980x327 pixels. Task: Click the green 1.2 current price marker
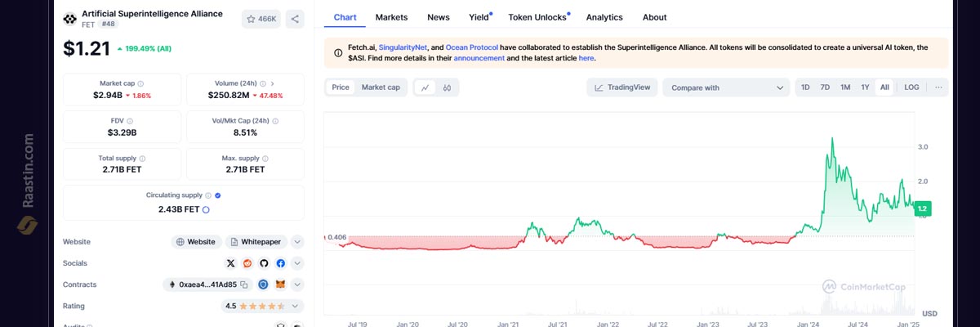923,209
